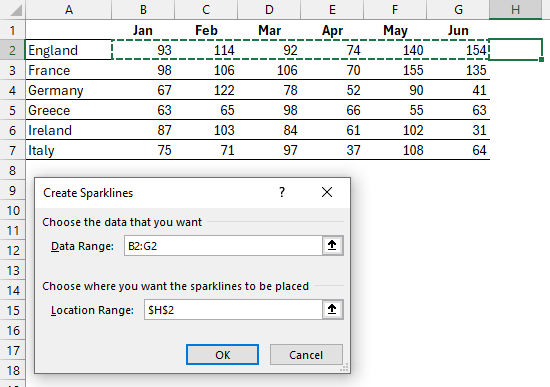The height and width of the screenshot is (387, 550).
Task: Select Italy's Mar value 97
Action: [269, 150]
